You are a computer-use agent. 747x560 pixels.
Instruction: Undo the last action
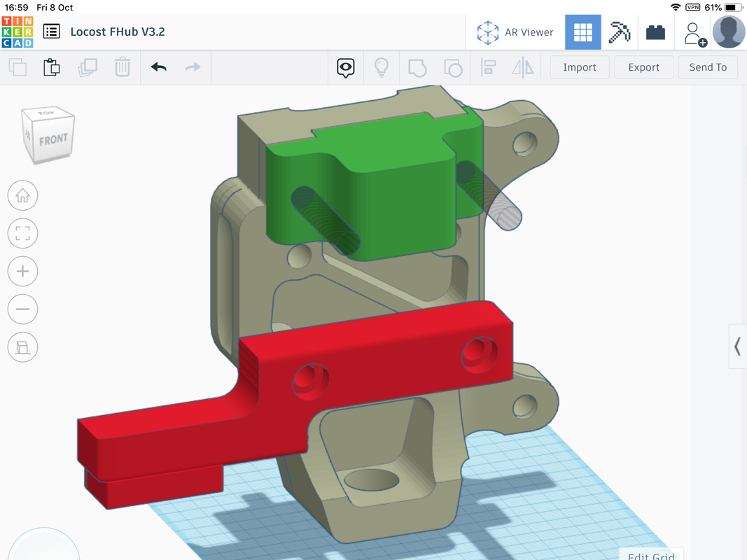[159, 67]
